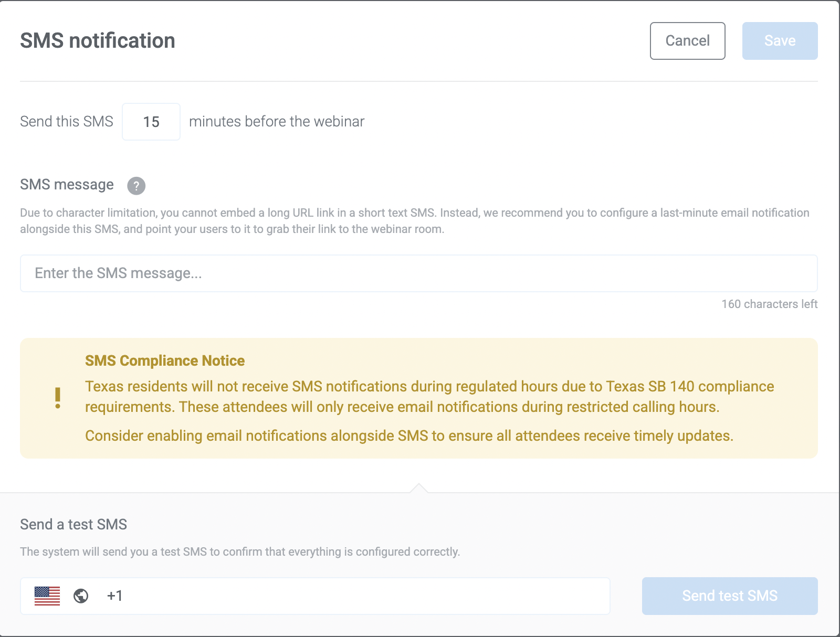Click the 160 characters left counter
Image resolution: width=840 pixels, height=637 pixels.
(769, 303)
